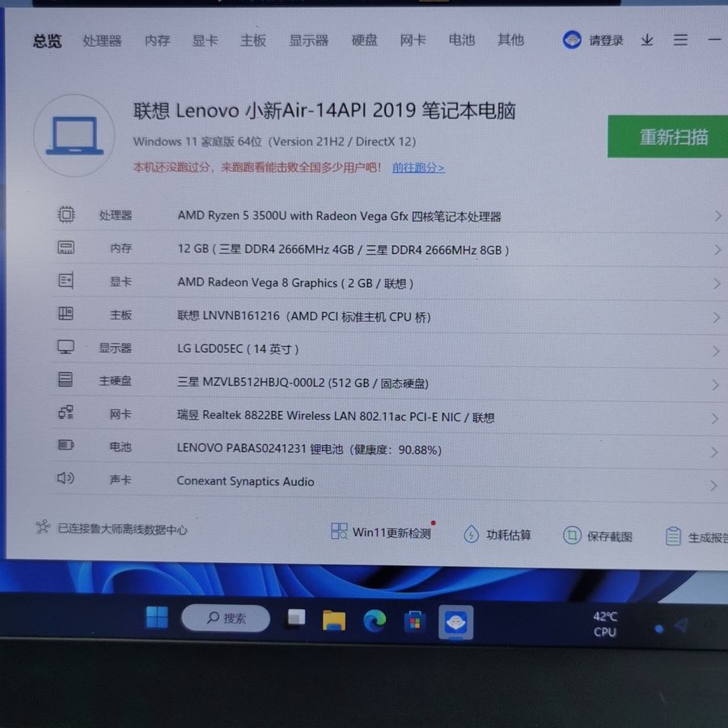Open the 内存 memory tab

[x=158, y=41]
